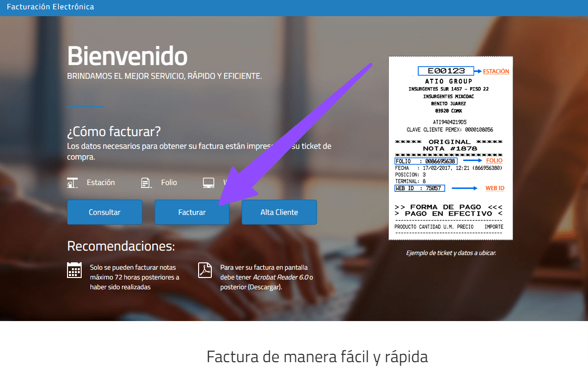The width and height of the screenshot is (588, 370).
Task: Click the 'Recomendaciones:' heading
Action: pyautogui.click(x=121, y=246)
